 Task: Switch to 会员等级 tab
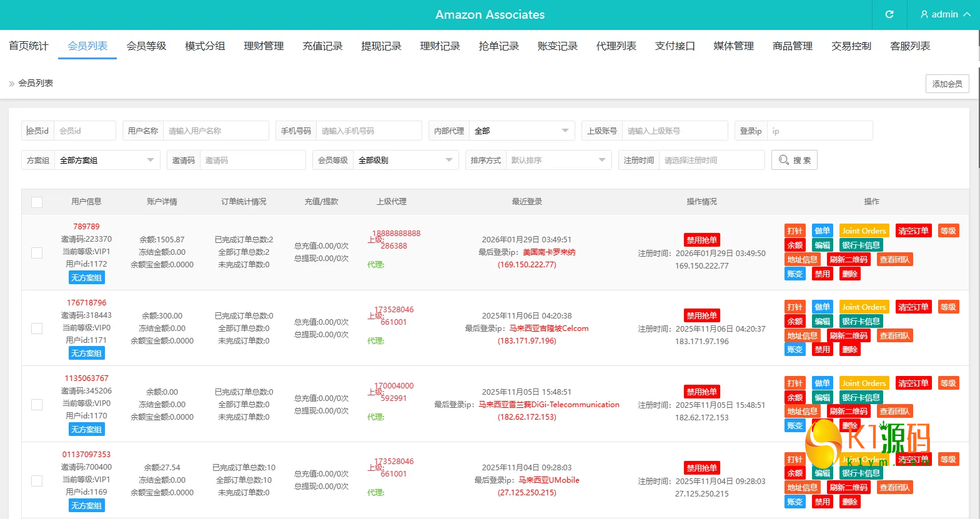click(146, 46)
